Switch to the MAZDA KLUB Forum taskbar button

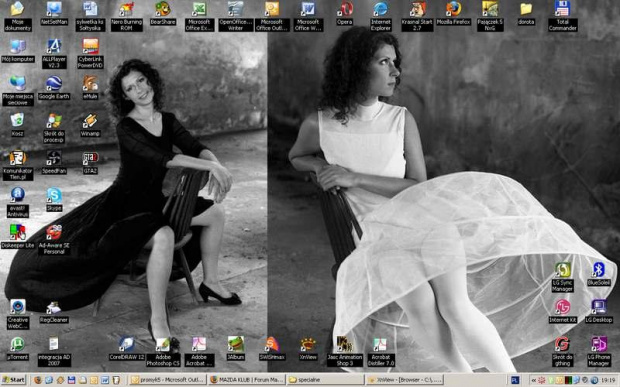click(246, 380)
